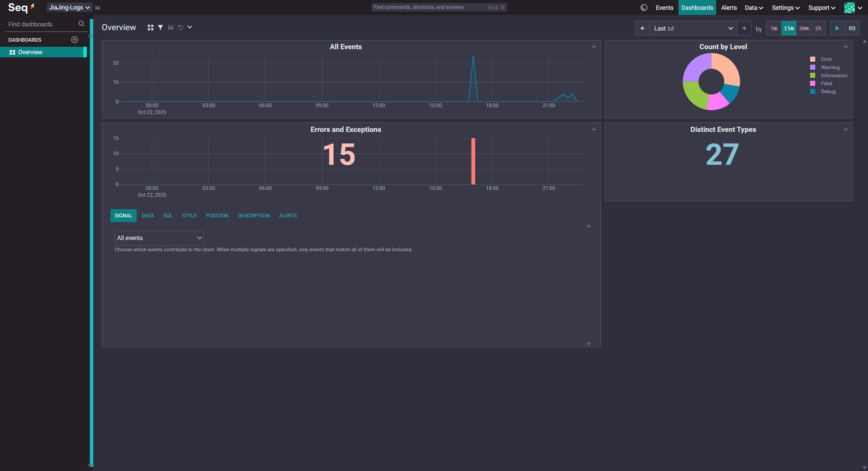
Task: Select the 1h grouping interval
Action: tap(818, 28)
